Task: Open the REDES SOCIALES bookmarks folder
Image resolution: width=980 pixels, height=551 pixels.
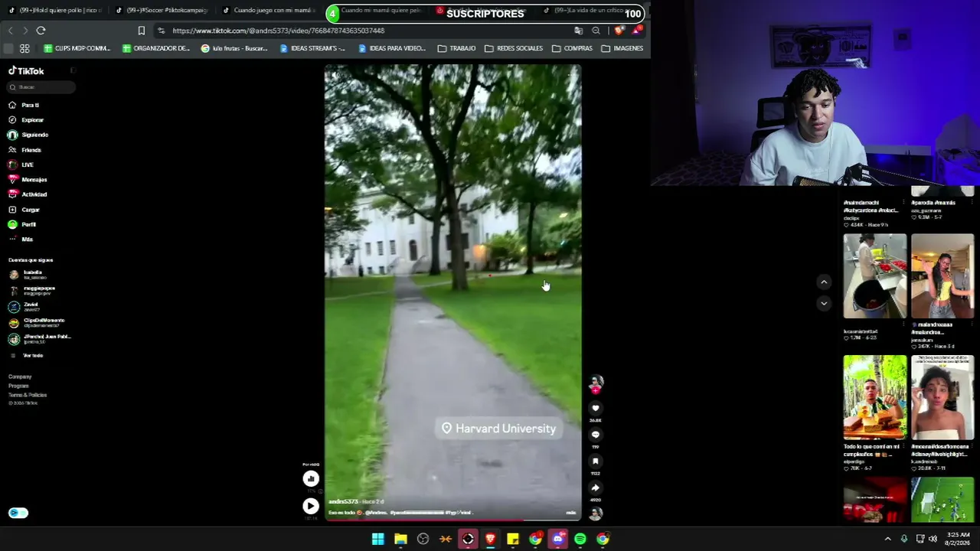Action: [514, 48]
